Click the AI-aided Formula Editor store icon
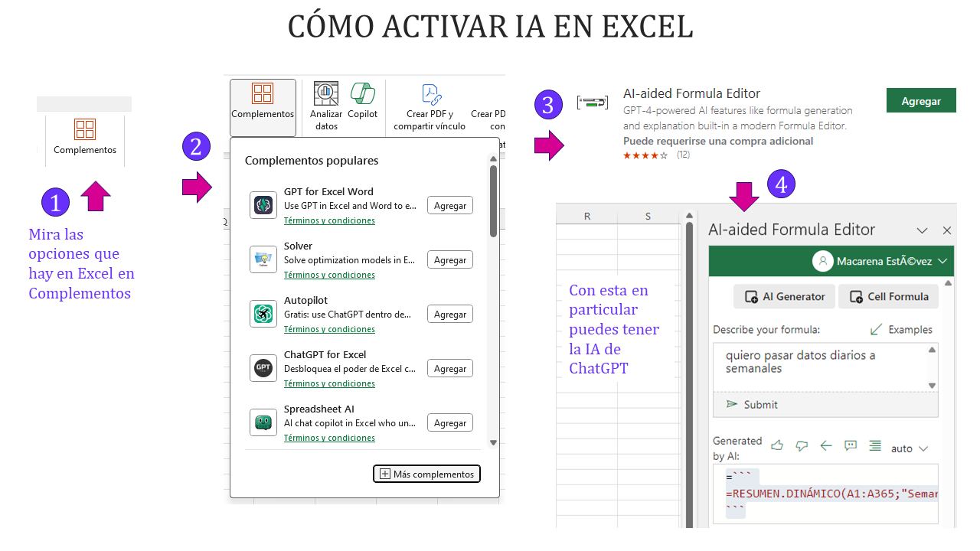The image size is (980, 551). [593, 101]
